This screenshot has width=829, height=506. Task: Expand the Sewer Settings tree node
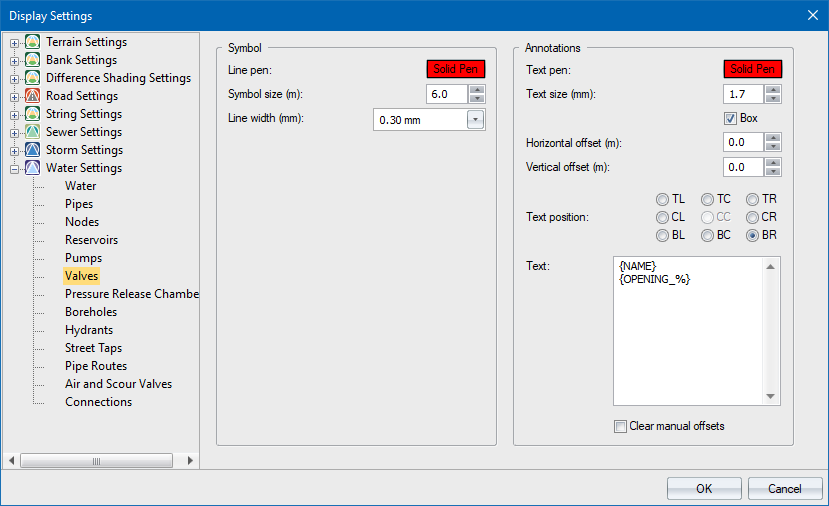coord(15,133)
